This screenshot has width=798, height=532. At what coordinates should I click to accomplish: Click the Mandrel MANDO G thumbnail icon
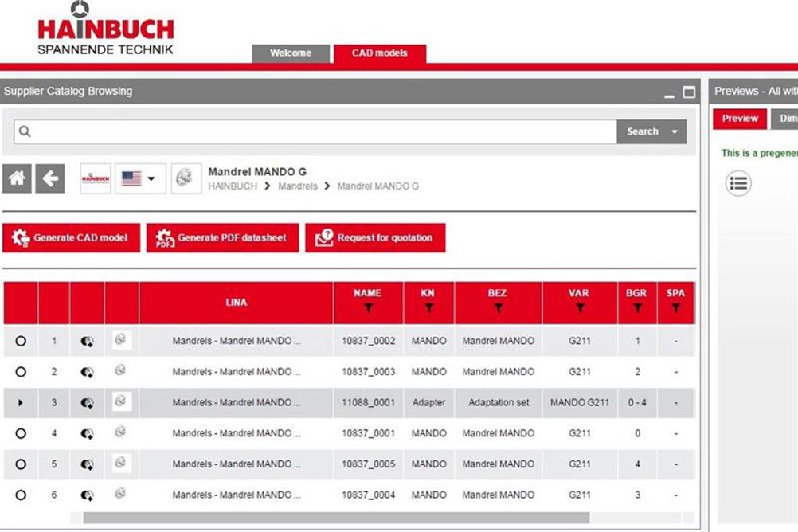186,178
